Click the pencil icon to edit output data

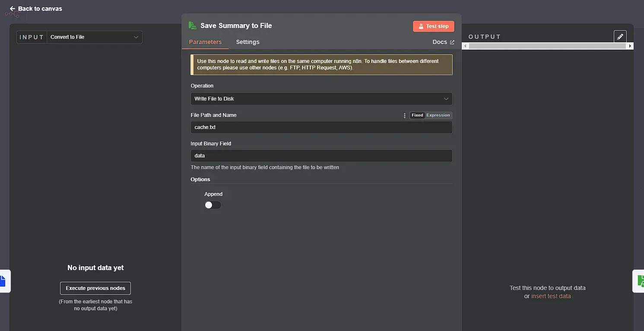tap(620, 36)
